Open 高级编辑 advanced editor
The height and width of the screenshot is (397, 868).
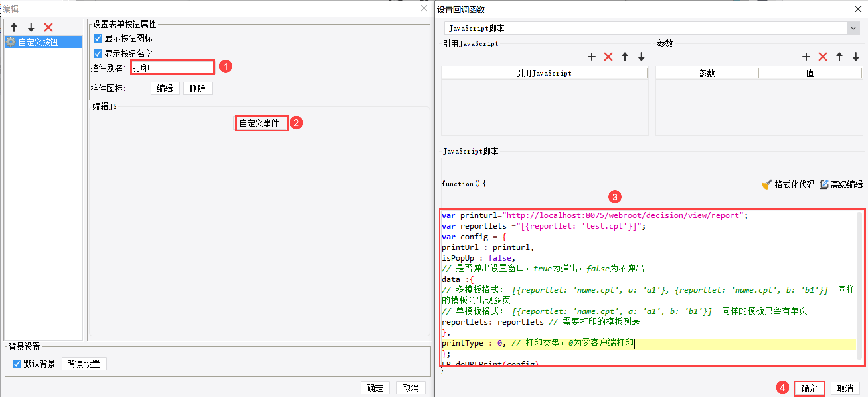[841, 184]
